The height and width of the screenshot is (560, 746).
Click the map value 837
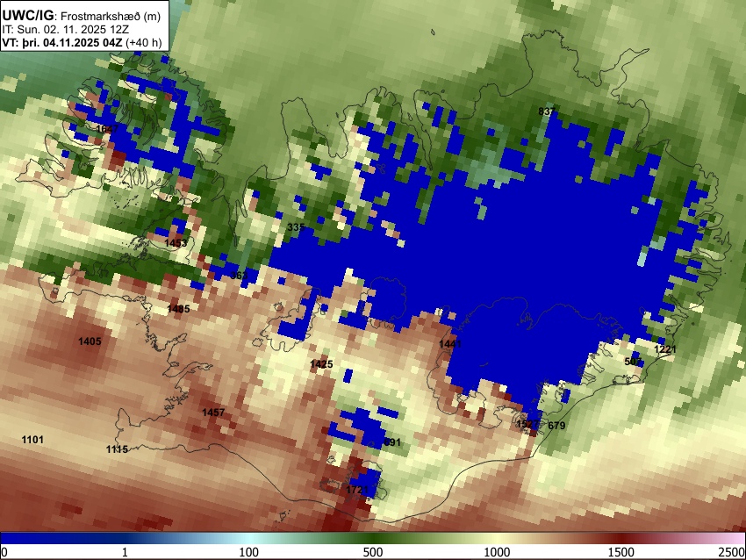[x=547, y=111]
